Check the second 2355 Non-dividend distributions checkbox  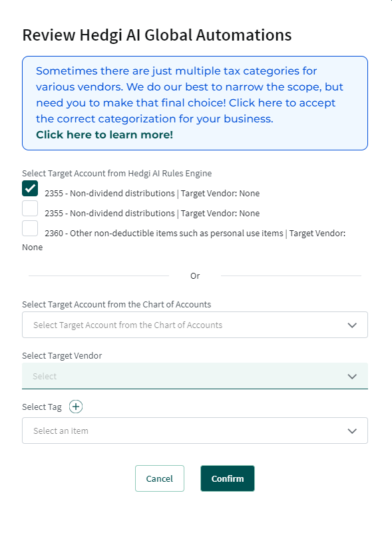click(30, 208)
